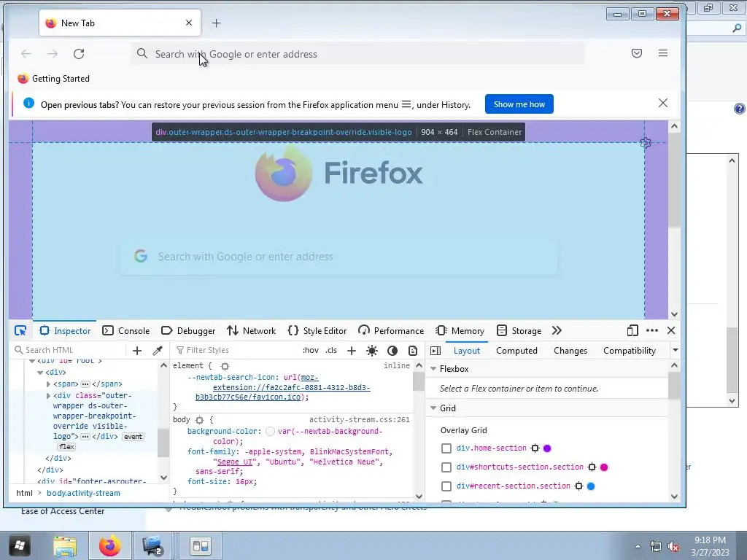Open the Computed sidebar tab
The height and width of the screenshot is (560, 747).
coord(516,351)
